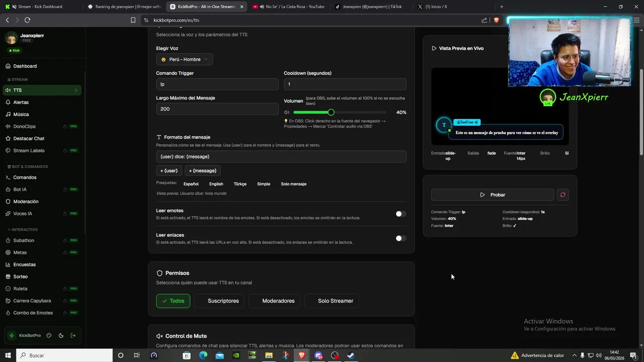Click the Brave Shields lion icon

point(496,20)
